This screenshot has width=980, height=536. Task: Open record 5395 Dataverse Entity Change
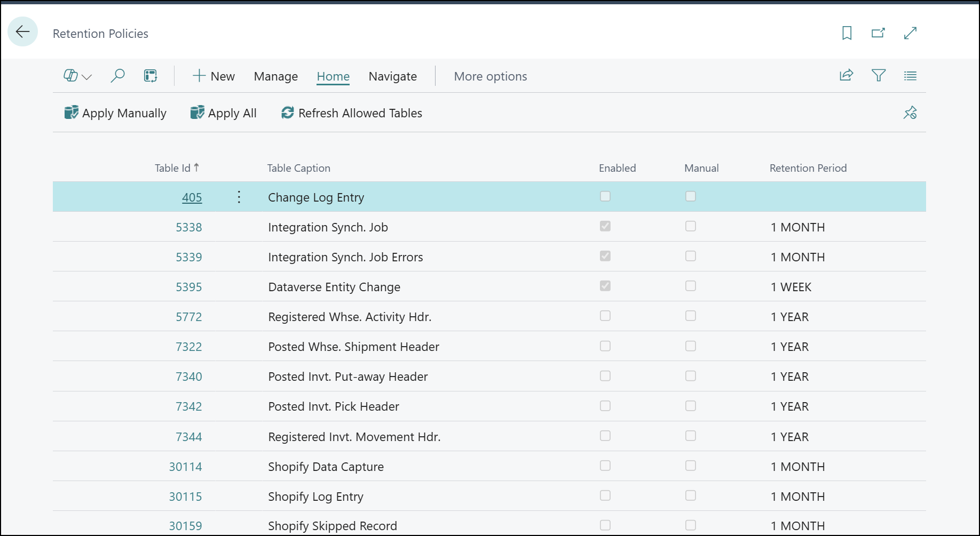(188, 286)
